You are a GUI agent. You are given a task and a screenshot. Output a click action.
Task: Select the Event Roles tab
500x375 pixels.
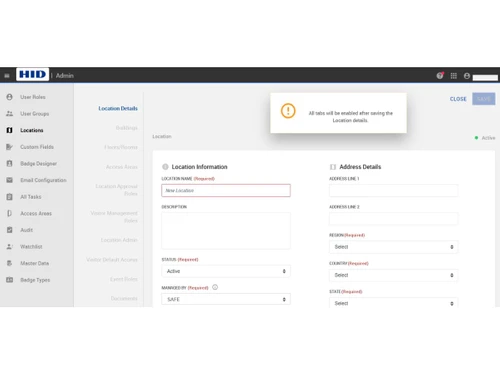124,279
